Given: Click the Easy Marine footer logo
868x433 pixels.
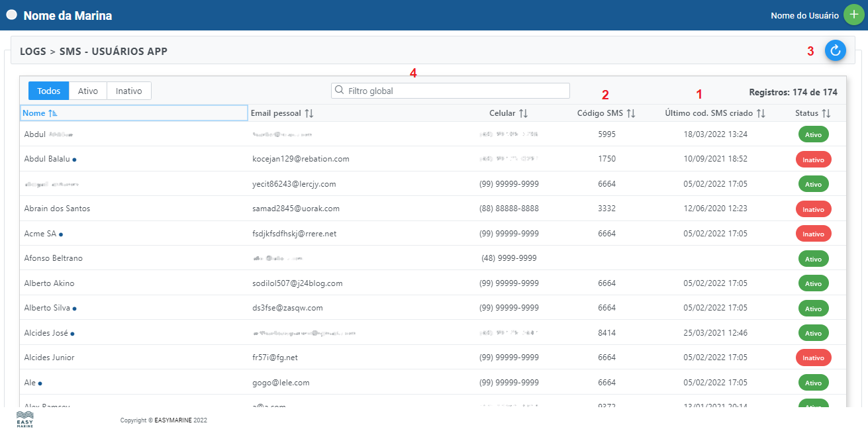Looking at the screenshot, I should 24,419.
